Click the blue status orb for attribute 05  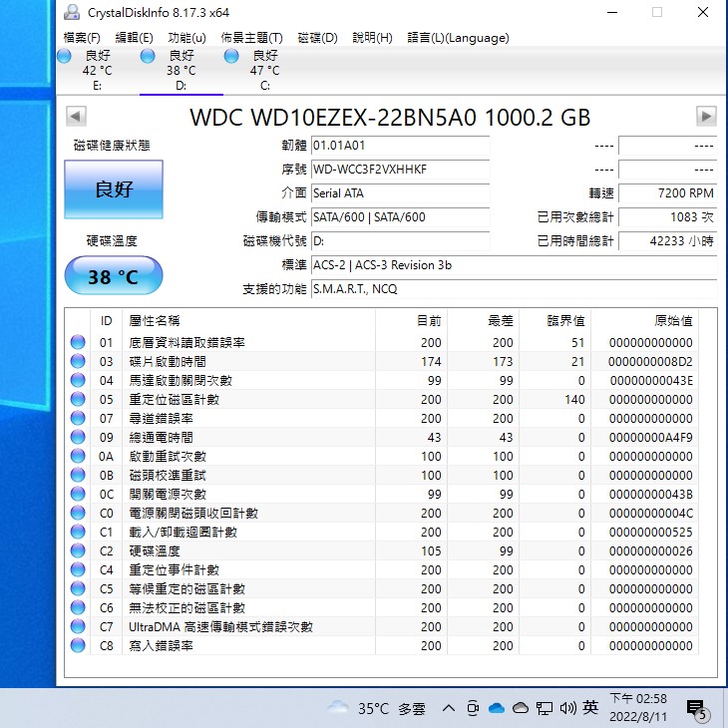(78, 400)
